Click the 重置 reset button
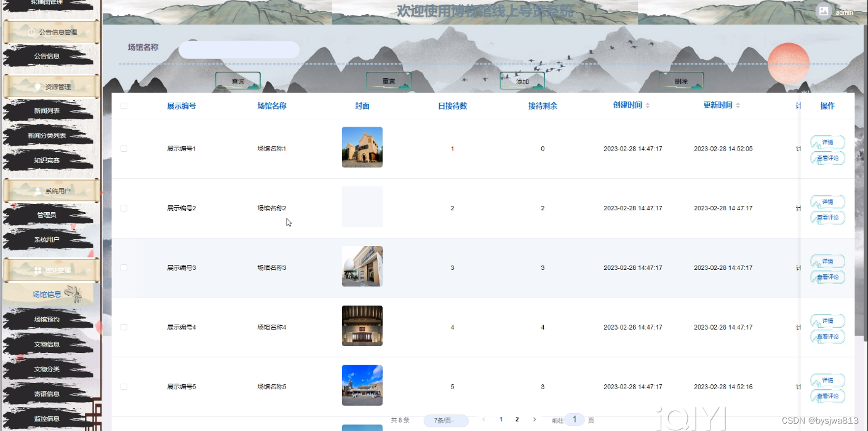868x431 pixels. click(389, 81)
